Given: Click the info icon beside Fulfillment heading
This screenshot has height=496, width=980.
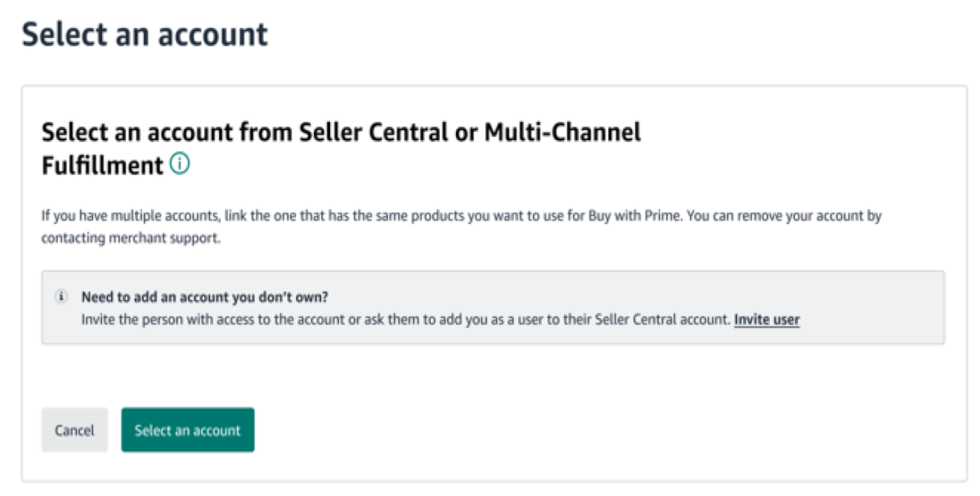Looking at the screenshot, I should tap(180, 164).
